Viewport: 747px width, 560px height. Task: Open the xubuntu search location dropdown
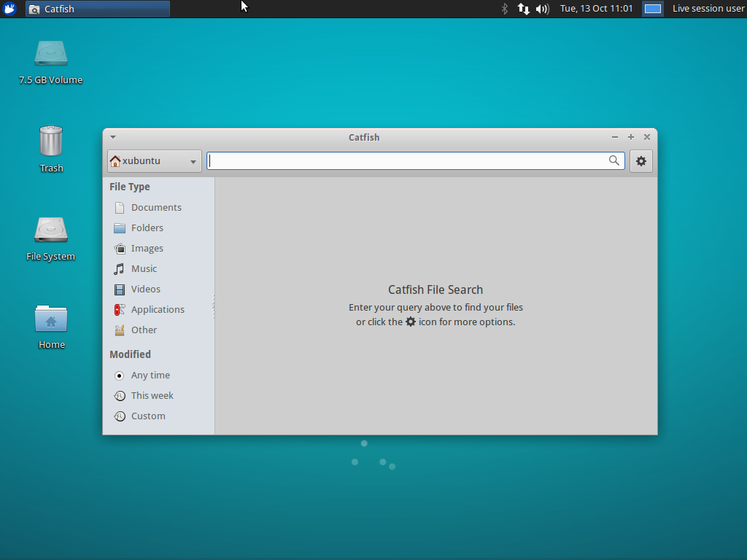pos(153,160)
